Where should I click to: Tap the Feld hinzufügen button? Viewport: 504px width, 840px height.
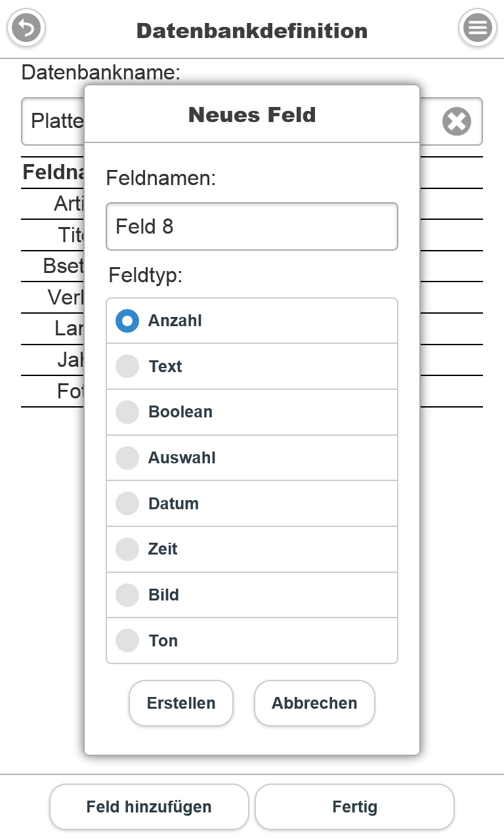[x=149, y=807]
